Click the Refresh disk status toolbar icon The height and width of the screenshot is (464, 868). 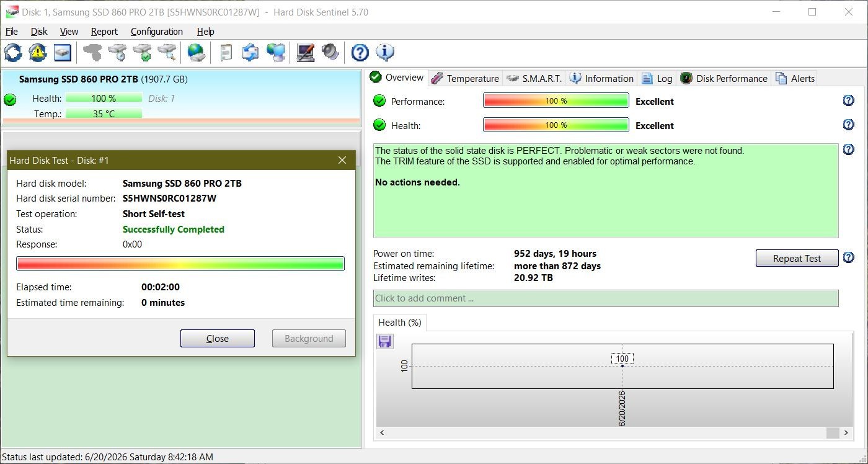point(12,53)
